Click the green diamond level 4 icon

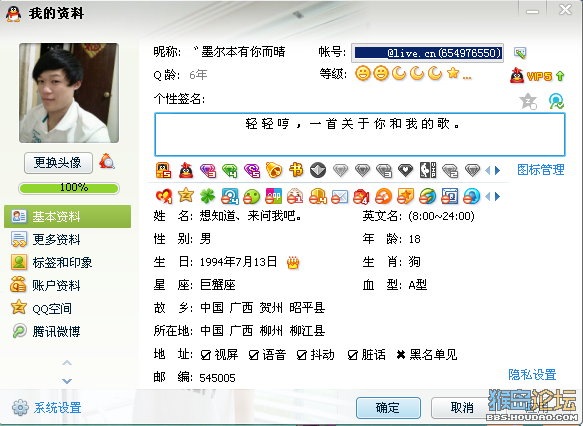pos(230,171)
